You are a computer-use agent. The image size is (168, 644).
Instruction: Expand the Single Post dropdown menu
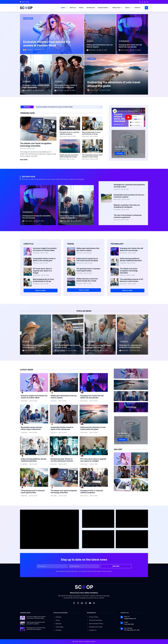click(117, 8)
